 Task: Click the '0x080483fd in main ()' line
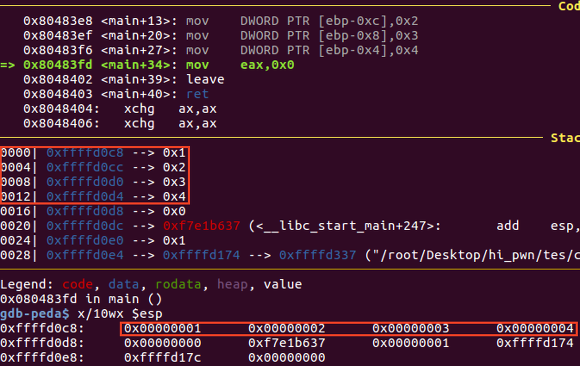[81, 299]
